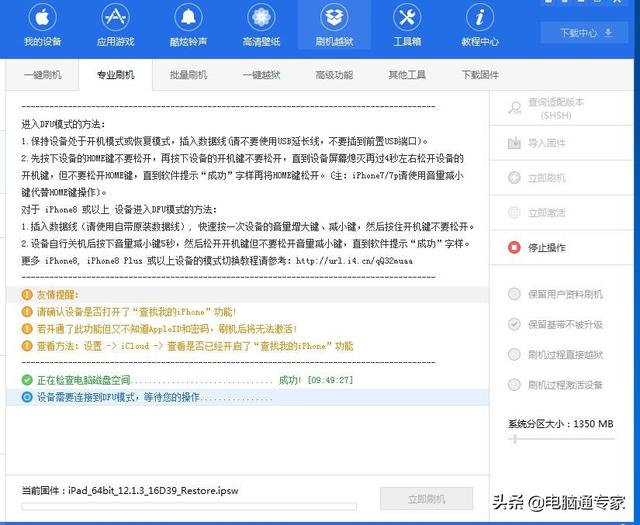Open the 下载固件 tab
The image size is (640, 525).
480,75
